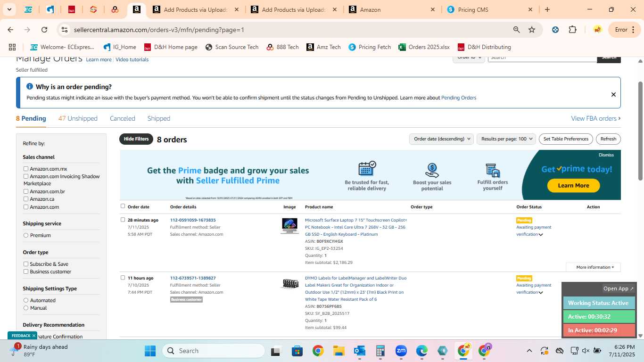Click the Refresh orders button

(608, 139)
